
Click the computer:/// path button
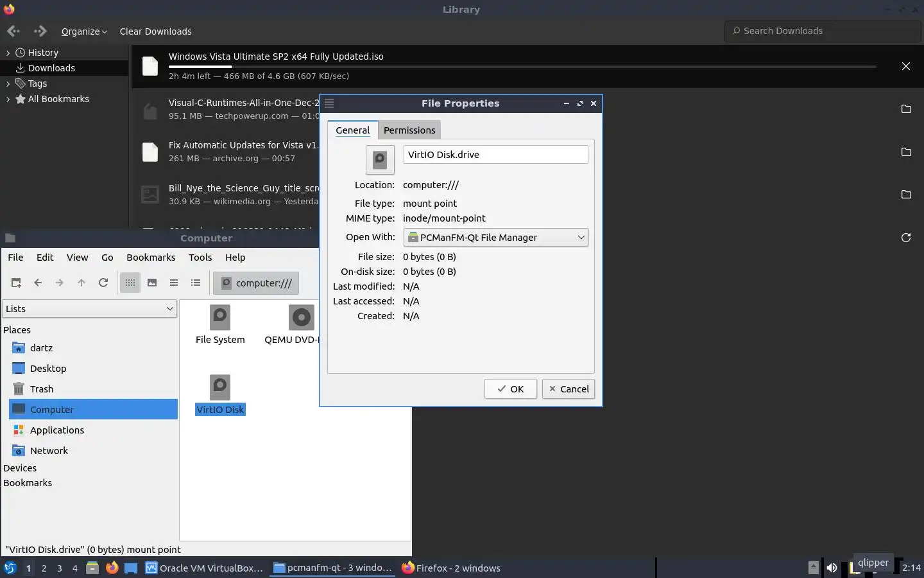256,283
